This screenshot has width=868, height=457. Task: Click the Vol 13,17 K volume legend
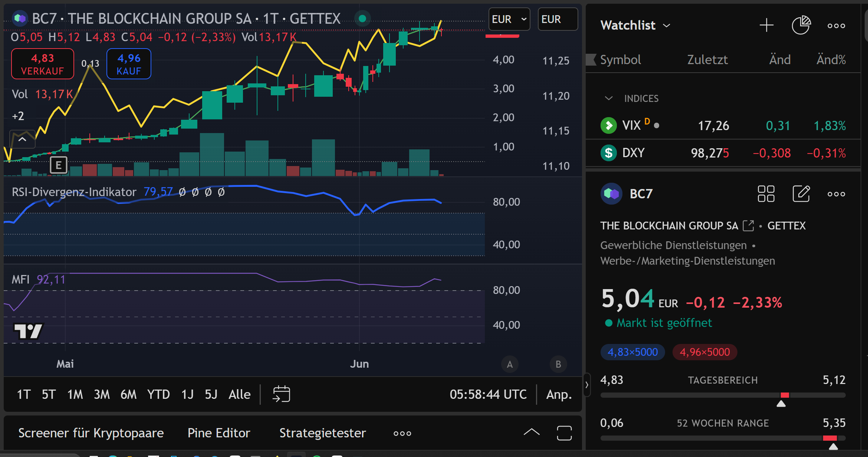42,94
